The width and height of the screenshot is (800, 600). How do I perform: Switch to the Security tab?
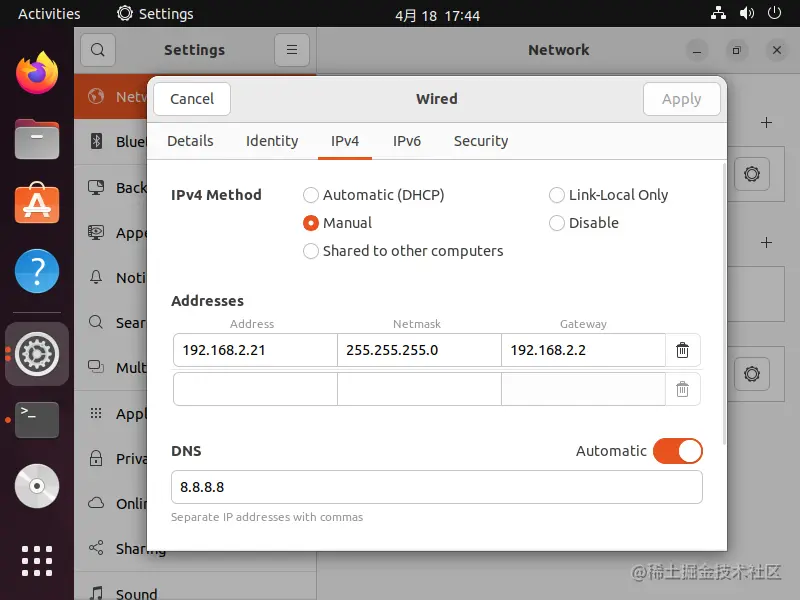481,141
